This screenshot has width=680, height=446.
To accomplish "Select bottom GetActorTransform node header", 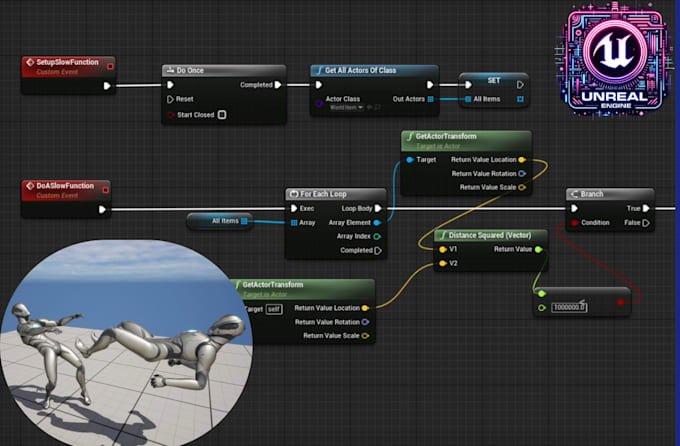I will [305, 289].
